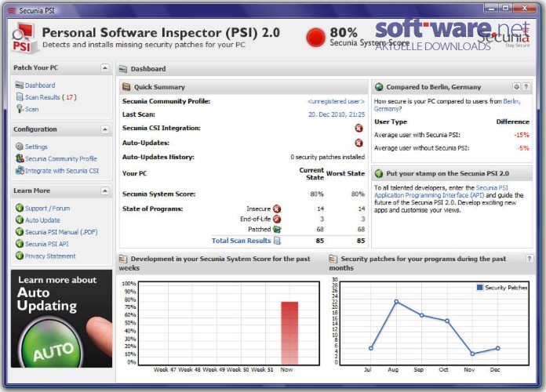Click the last scan date 20. Dec 2010, 21:25
This screenshot has width=546, height=392.
point(337,114)
